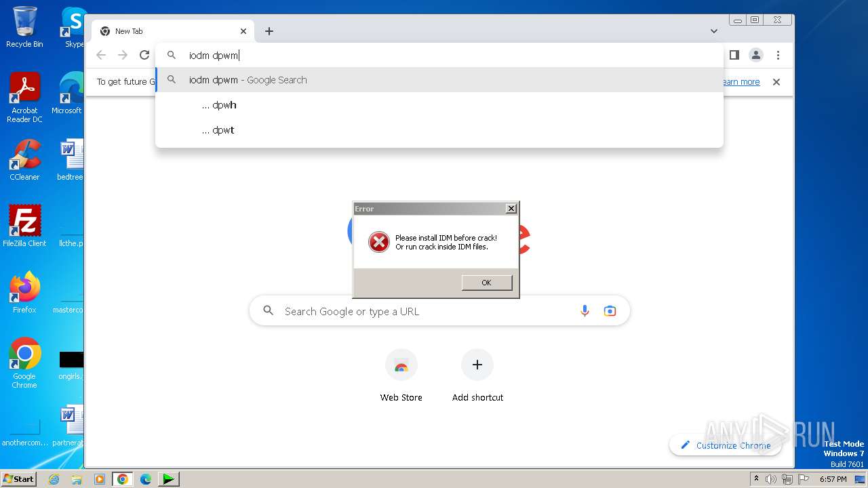
Task: Open File Explorer from taskbar
Action: (x=77, y=479)
